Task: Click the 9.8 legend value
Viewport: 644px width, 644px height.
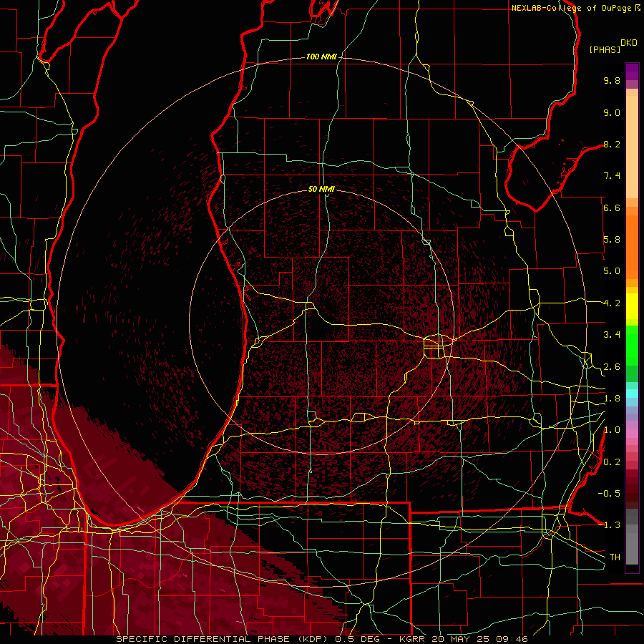Action: pos(612,80)
